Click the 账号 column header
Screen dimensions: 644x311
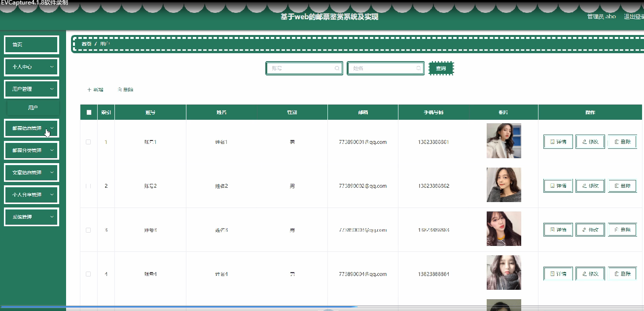point(150,112)
